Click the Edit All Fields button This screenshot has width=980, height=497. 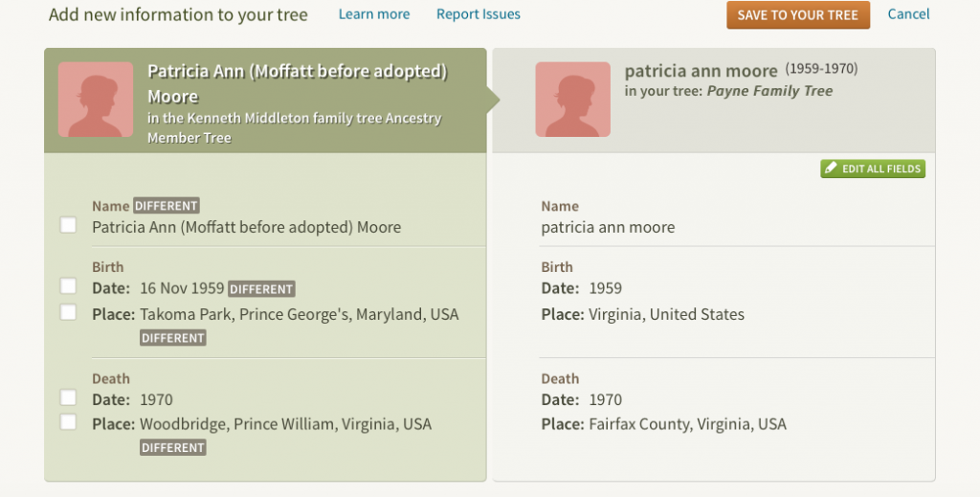[x=873, y=169]
